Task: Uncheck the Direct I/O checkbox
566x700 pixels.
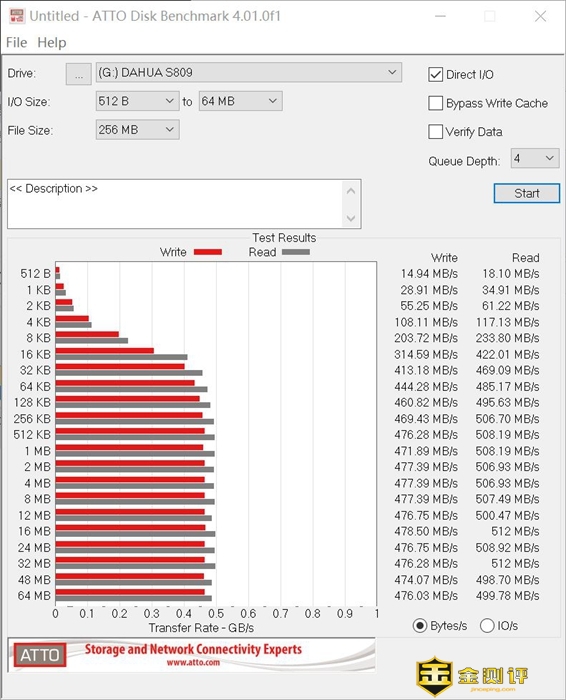Action: click(435, 75)
